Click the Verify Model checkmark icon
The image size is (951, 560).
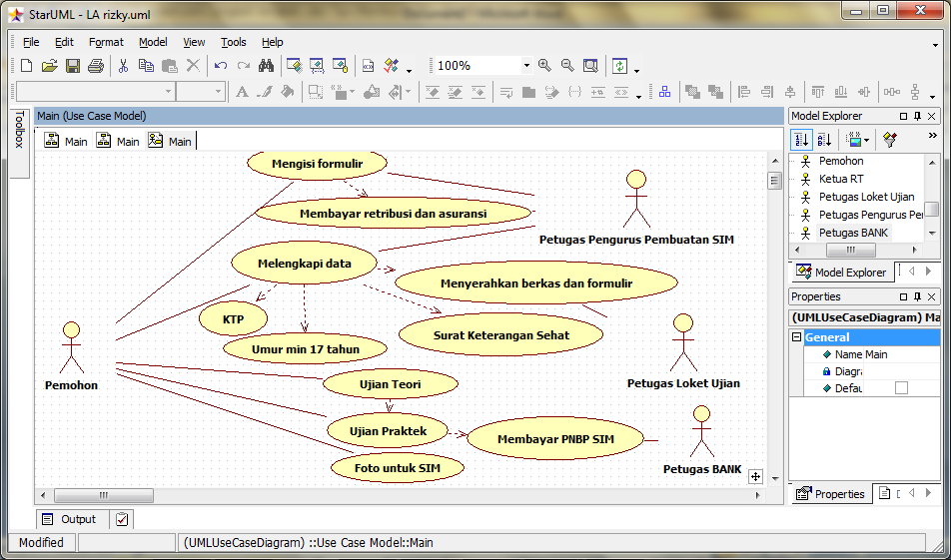[x=391, y=66]
